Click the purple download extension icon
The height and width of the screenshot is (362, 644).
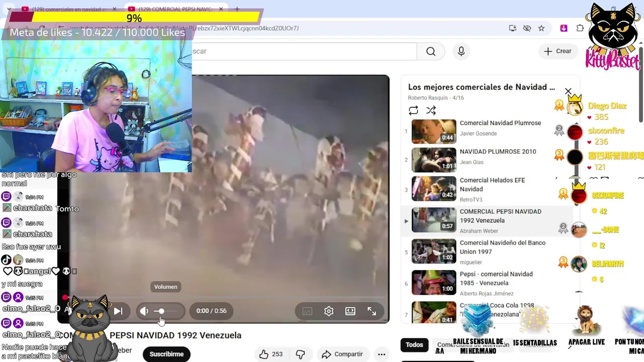point(564,28)
